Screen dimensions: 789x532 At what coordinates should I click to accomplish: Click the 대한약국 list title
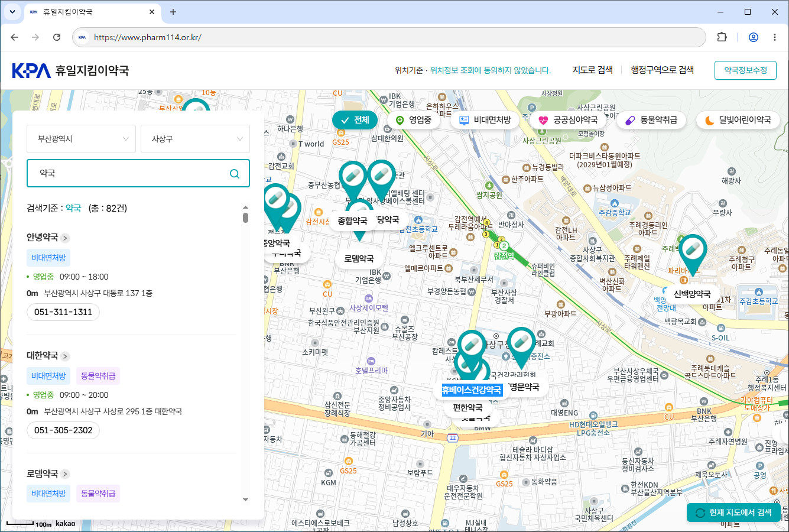click(x=42, y=356)
